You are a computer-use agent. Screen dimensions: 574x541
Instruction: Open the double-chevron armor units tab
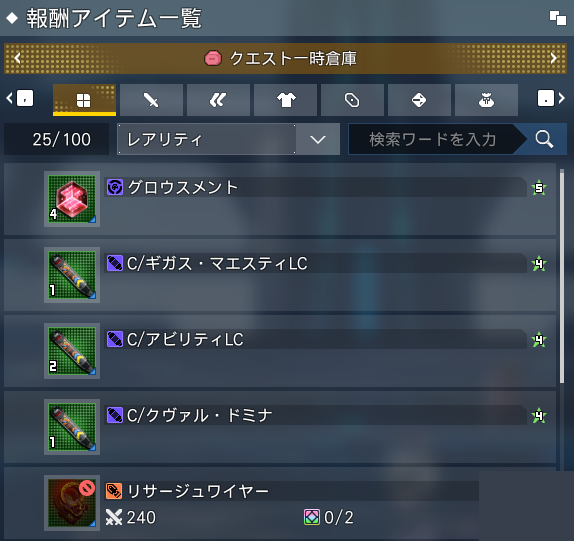(218, 100)
